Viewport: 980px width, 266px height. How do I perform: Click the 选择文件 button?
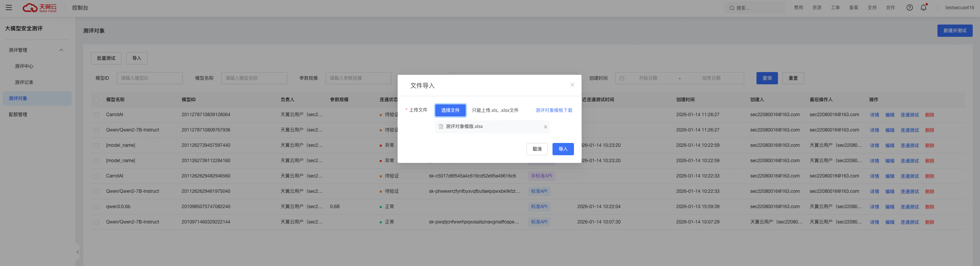(x=450, y=110)
